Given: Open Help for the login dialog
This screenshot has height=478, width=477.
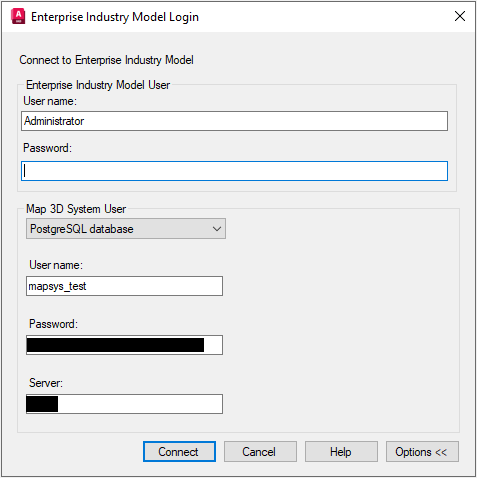Looking at the screenshot, I should click(x=341, y=452).
